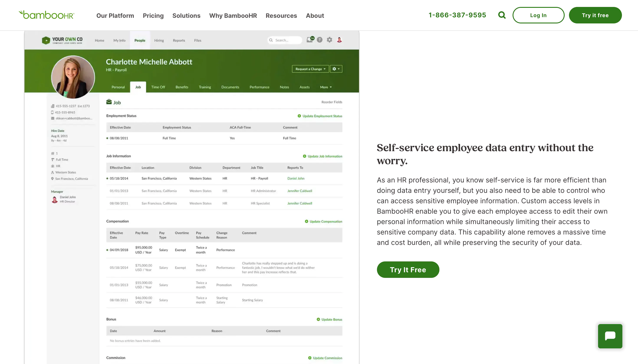Click the plus icon beside Update Job Information
The height and width of the screenshot is (364, 638).
tap(304, 156)
